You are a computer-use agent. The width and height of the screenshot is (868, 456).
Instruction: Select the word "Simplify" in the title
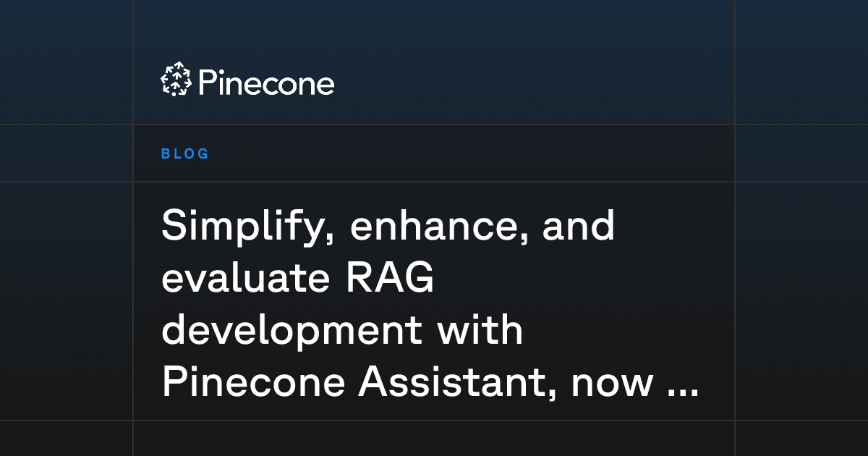247,228
